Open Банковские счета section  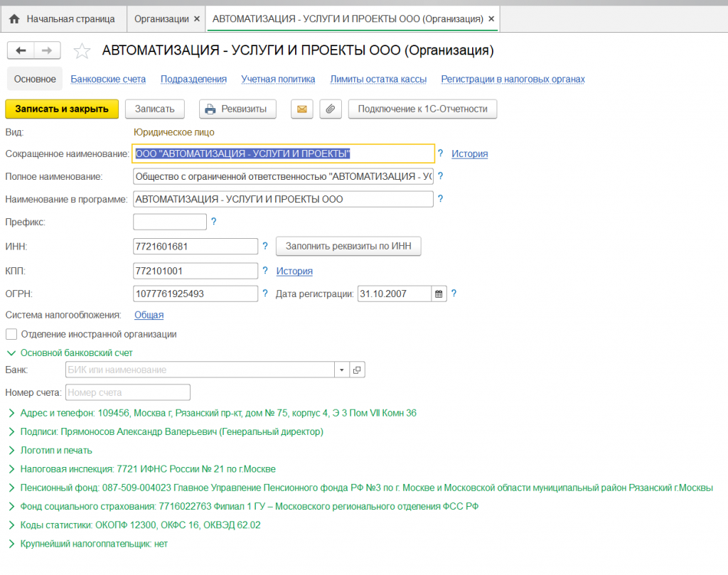[108, 80]
